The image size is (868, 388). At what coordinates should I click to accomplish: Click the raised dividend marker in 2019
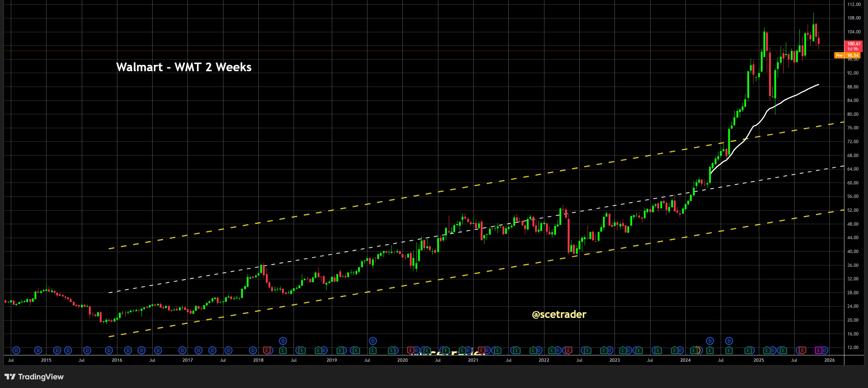click(x=373, y=341)
